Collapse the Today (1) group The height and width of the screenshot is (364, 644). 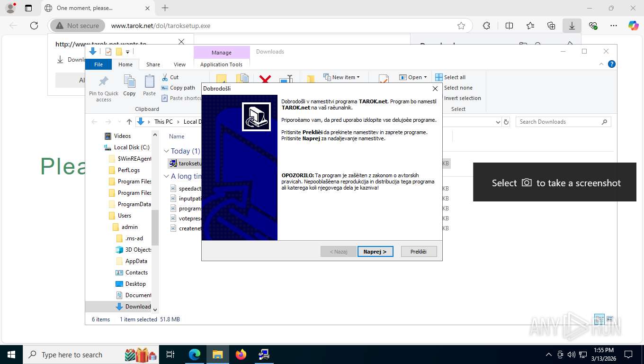click(166, 151)
